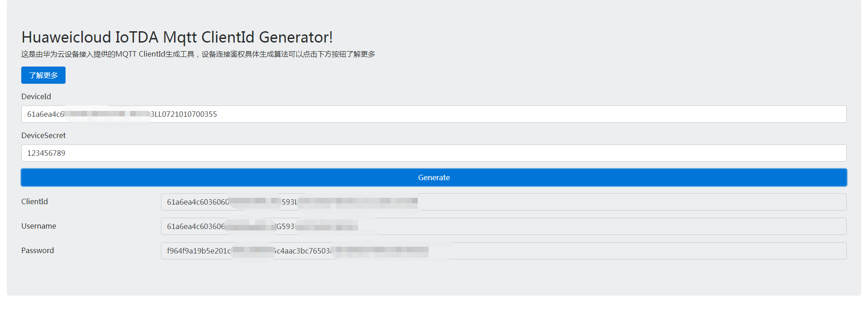Click the Username label text

coord(39,226)
